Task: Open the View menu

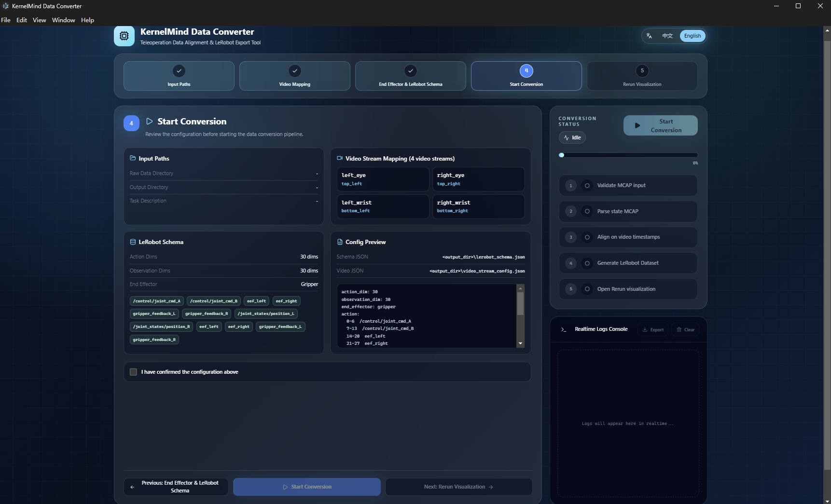Action: [x=40, y=20]
